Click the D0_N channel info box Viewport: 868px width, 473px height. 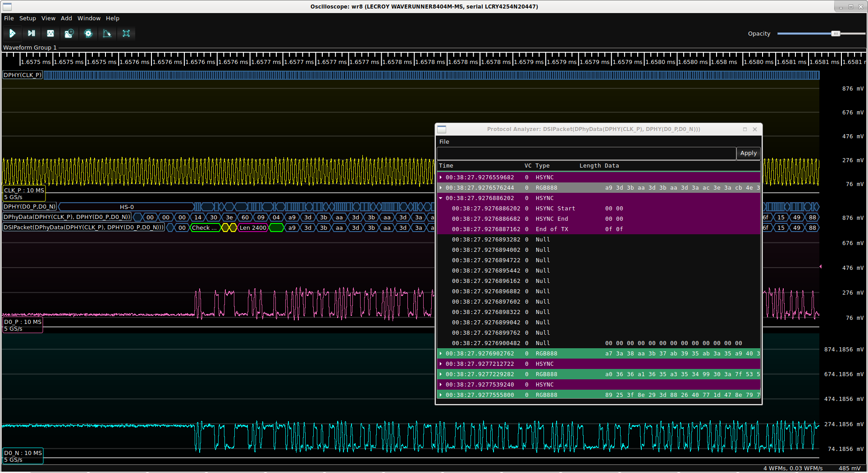23,456
